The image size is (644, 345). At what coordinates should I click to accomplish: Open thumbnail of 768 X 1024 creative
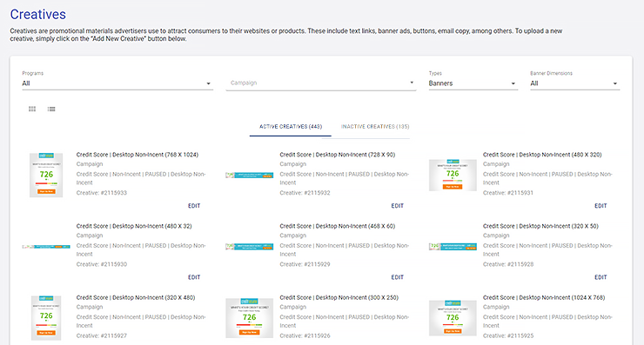click(46, 176)
